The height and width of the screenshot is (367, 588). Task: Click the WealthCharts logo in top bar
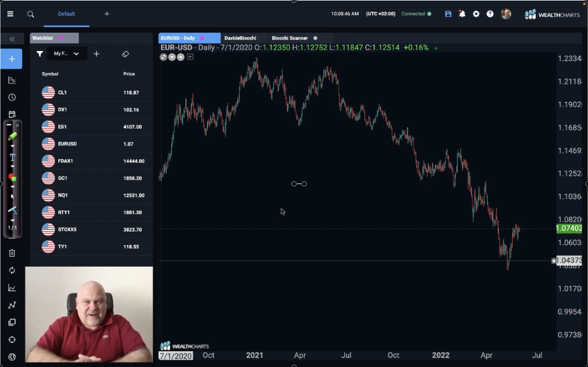552,15
